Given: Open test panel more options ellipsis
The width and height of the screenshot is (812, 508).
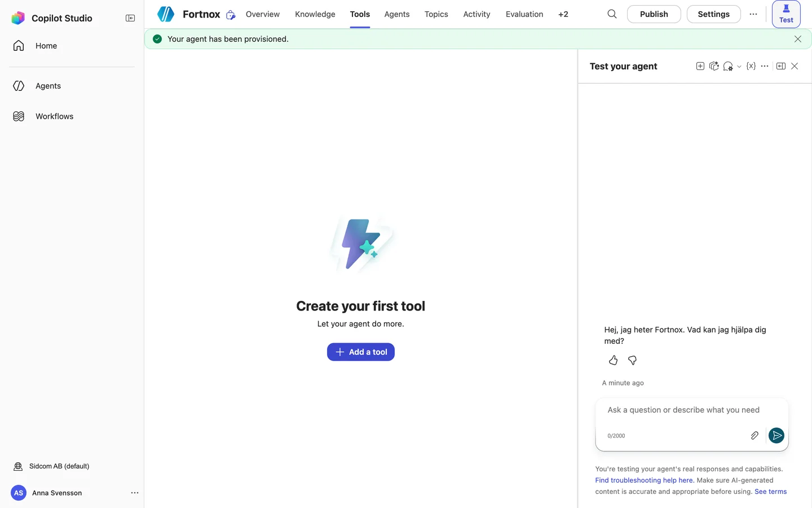Looking at the screenshot, I should point(765,66).
